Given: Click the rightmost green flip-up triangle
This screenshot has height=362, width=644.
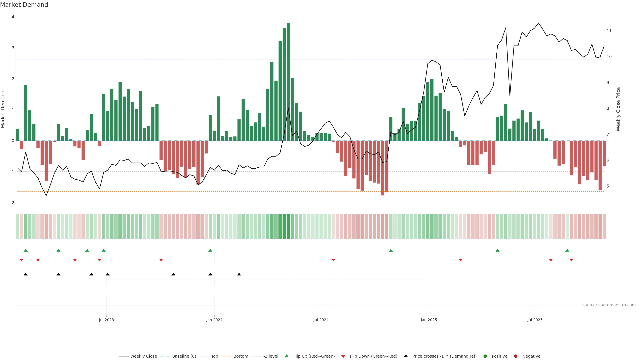Looking at the screenshot, I should point(567,251).
